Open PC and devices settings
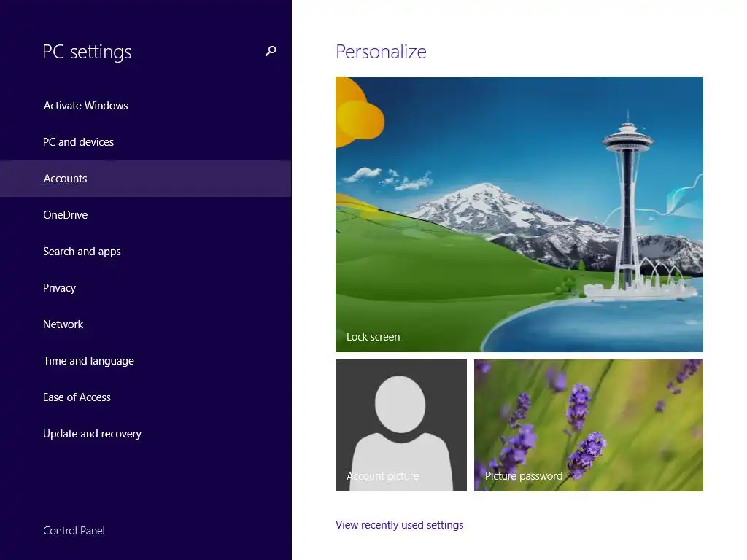This screenshot has width=747, height=560. click(x=146, y=142)
